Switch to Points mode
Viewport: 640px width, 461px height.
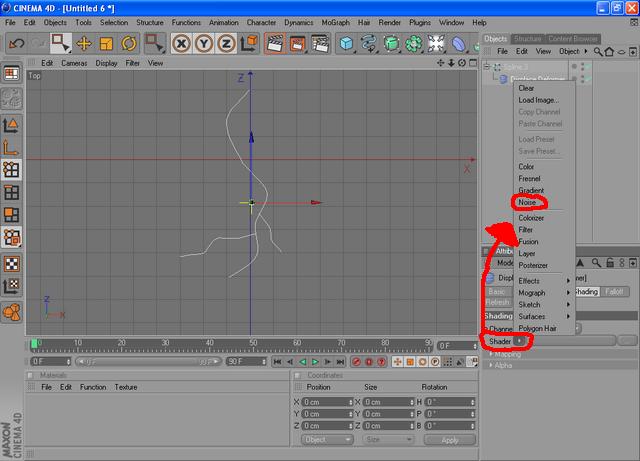(11, 170)
